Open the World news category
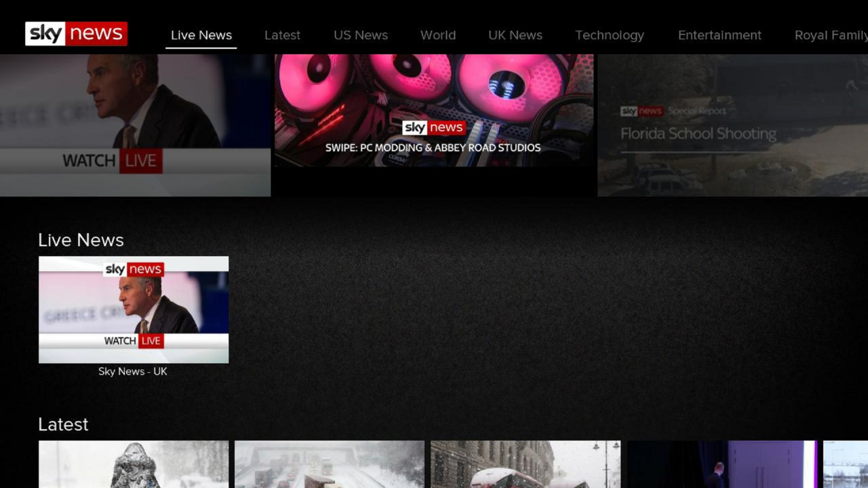This screenshot has height=488, width=868. 437,35
